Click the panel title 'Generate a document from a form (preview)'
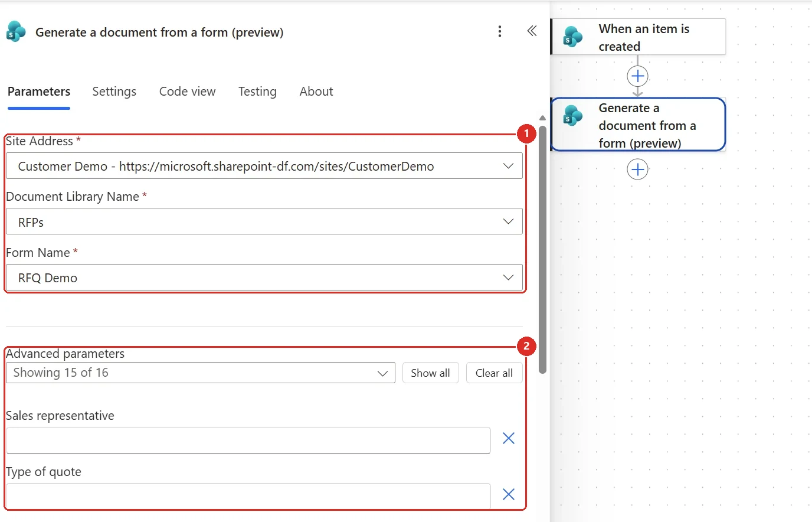The height and width of the screenshot is (522, 812). [159, 32]
